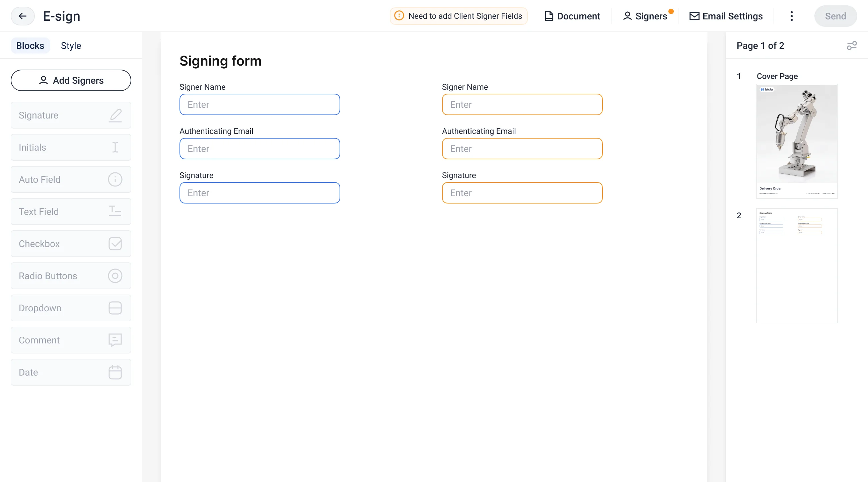Viewport: 868px width, 482px height.
Task: Open the Cover Page thumbnail
Action: 797,141
